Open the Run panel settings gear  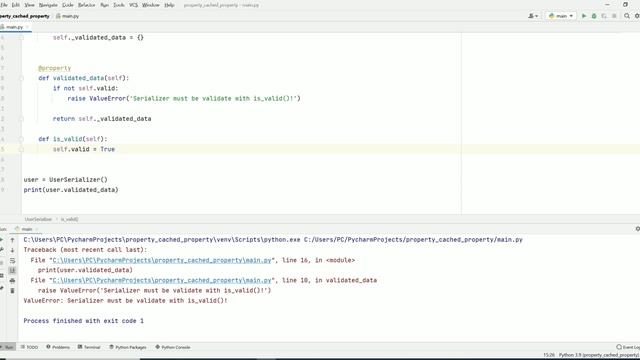click(x=638, y=229)
